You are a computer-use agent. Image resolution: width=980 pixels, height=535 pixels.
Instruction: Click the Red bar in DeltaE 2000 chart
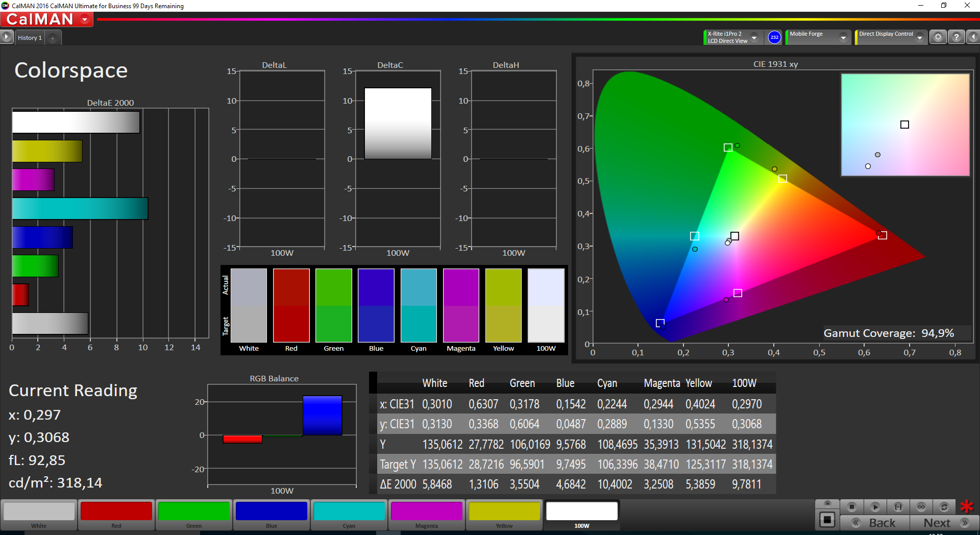point(20,295)
